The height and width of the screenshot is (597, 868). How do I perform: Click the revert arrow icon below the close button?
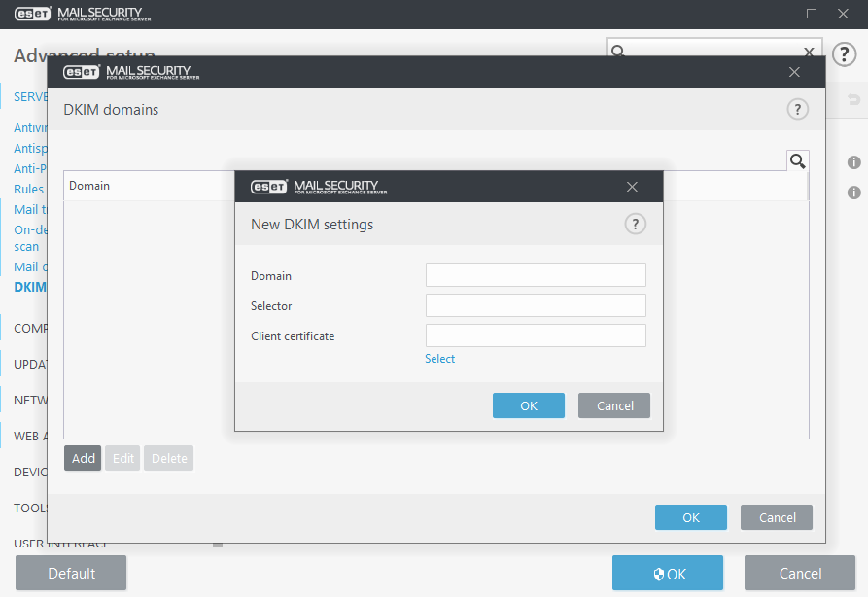(853, 99)
